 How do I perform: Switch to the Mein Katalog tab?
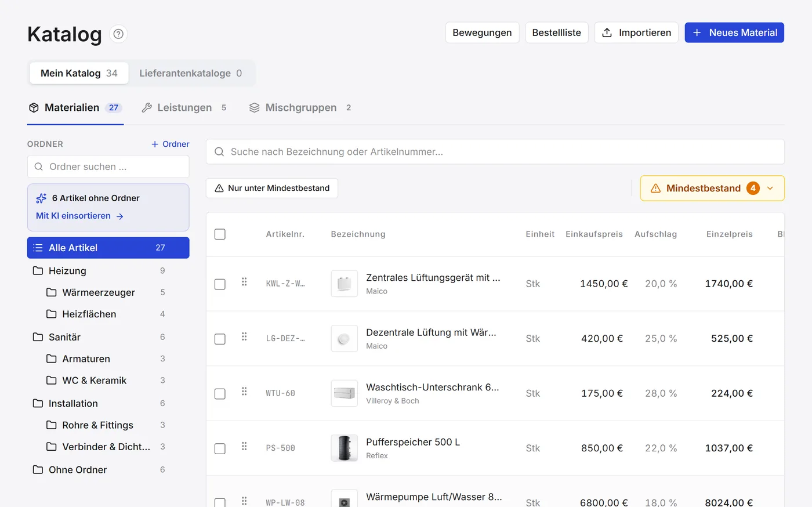(x=79, y=73)
